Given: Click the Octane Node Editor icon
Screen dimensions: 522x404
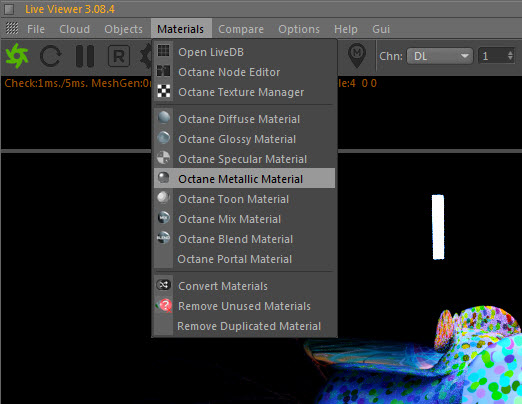Looking at the screenshot, I should tap(163, 71).
